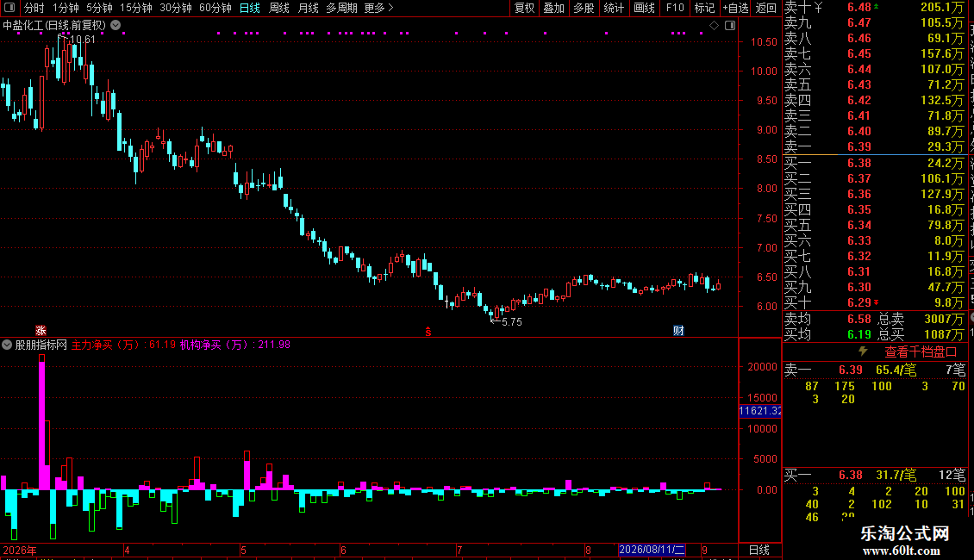Image resolution: width=974 pixels, height=560 pixels.
Task: Switch to the 60分钟 period tab
Action: pos(215,8)
